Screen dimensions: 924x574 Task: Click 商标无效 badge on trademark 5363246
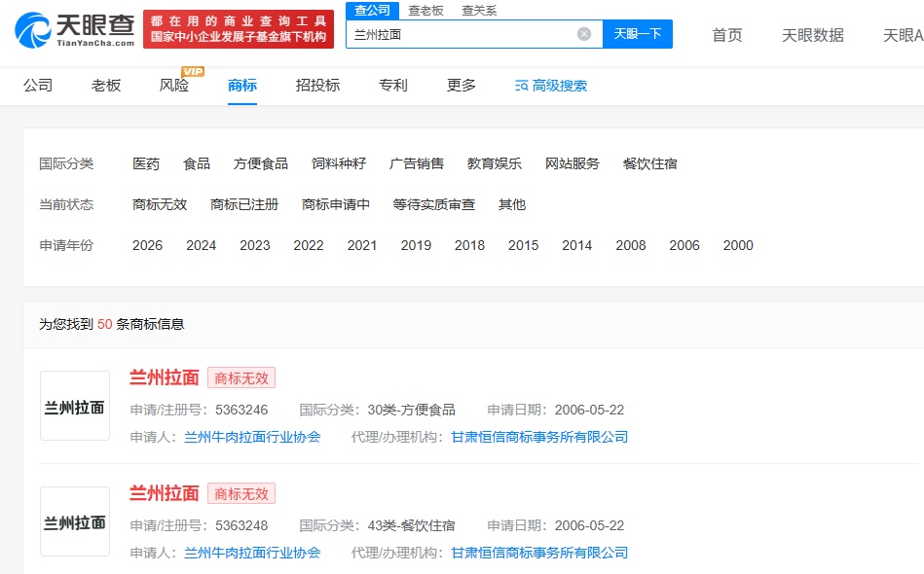click(x=241, y=377)
